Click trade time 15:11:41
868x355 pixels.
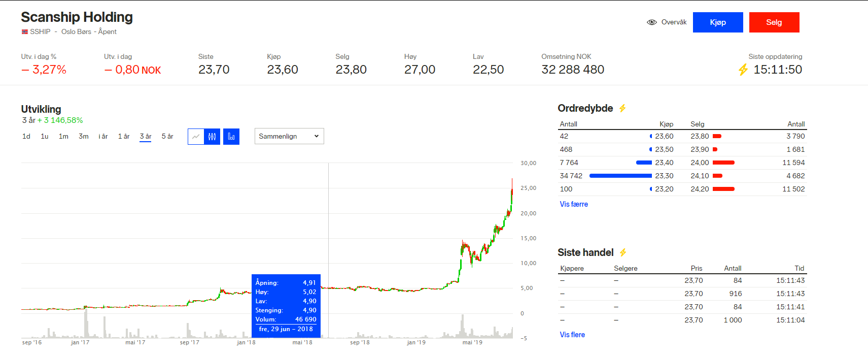point(790,307)
